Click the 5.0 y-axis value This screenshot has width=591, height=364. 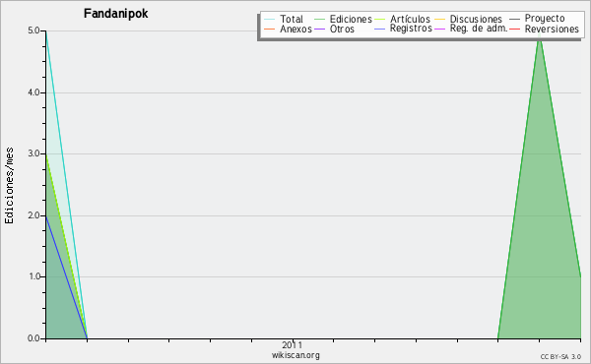(x=33, y=30)
